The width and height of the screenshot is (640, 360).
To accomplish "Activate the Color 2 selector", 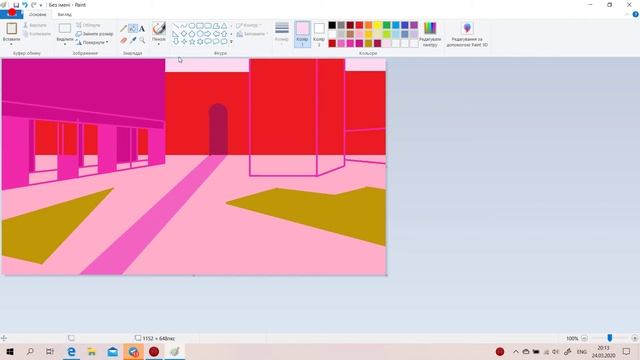I will pos(319,34).
